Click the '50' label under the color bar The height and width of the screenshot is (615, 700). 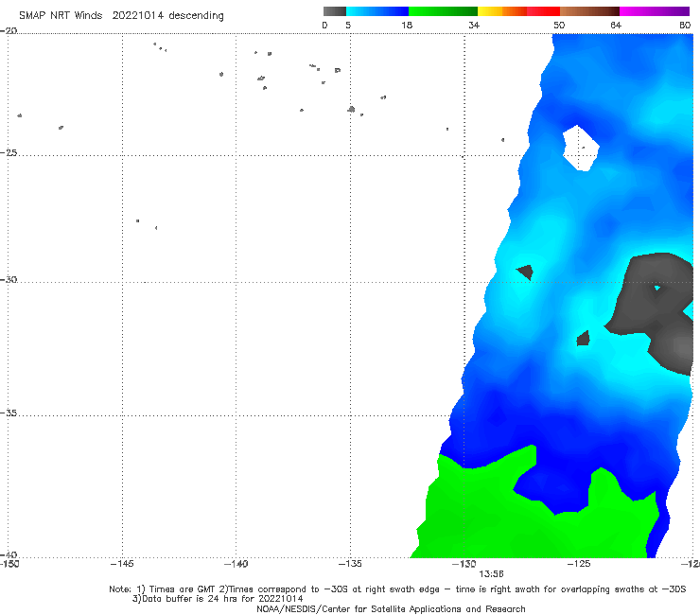[x=559, y=25]
